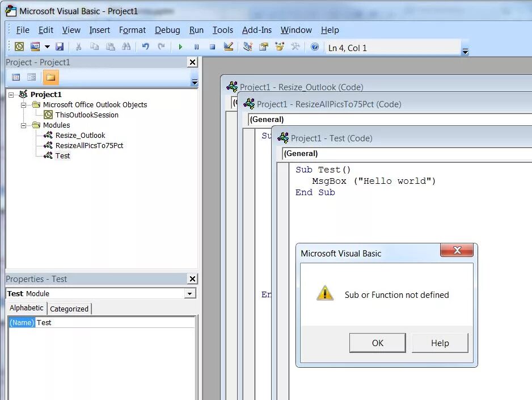Select ThisOutlookSession in the project tree
This screenshot has width=532, height=400.
point(87,115)
